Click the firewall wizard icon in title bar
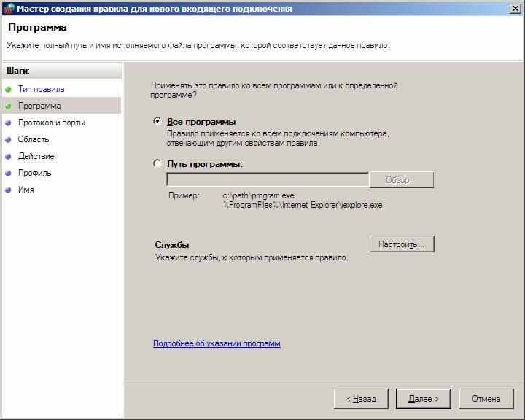Viewport: 525px width, 420px height. click(x=9, y=8)
